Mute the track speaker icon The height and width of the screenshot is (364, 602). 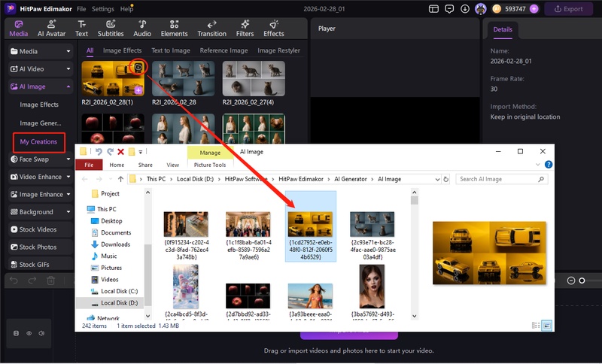click(x=41, y=333)
